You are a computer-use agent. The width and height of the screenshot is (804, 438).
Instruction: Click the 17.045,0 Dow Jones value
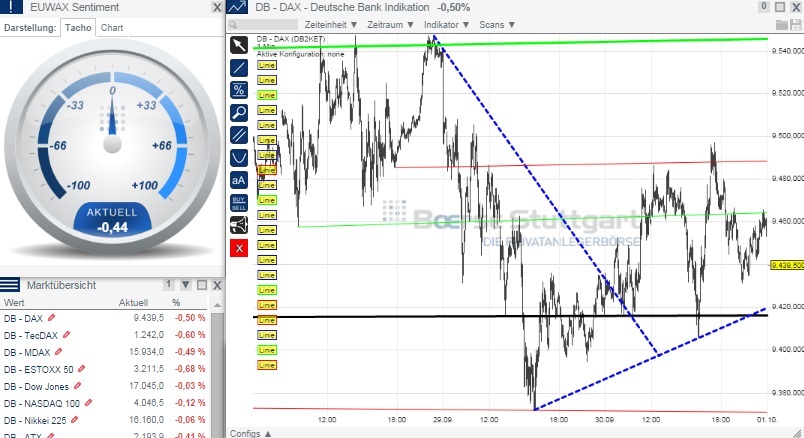[x=147, y=386]
